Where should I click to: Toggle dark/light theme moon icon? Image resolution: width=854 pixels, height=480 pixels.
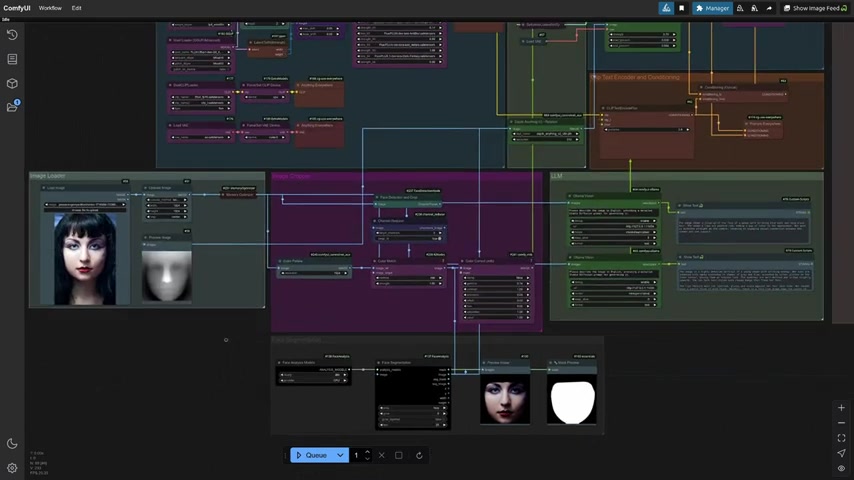pos(12,443)
